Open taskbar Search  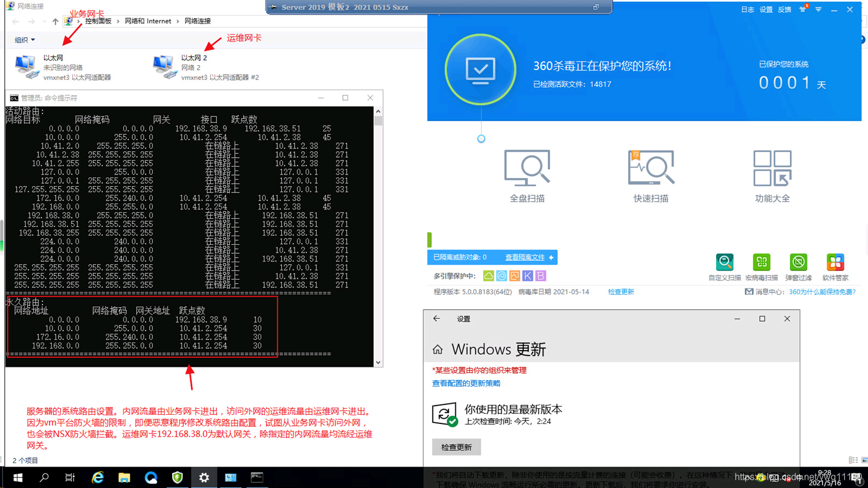[x=44, y=478]
